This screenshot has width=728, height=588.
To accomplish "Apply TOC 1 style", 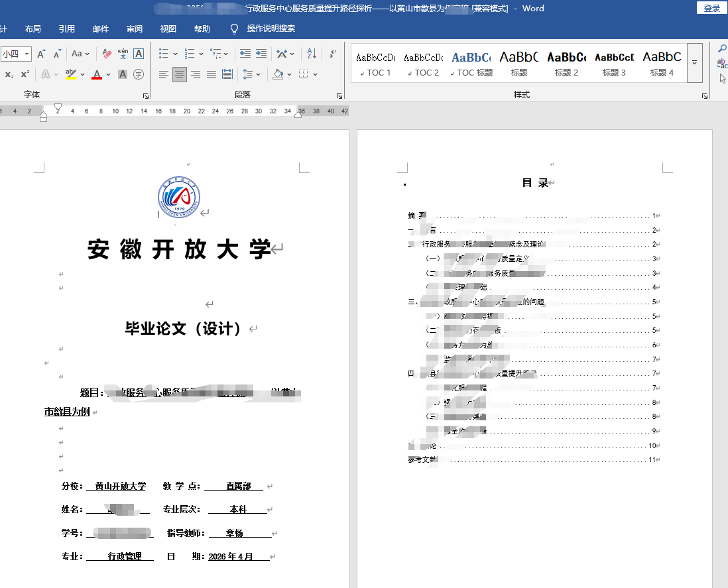I will 376,64.
